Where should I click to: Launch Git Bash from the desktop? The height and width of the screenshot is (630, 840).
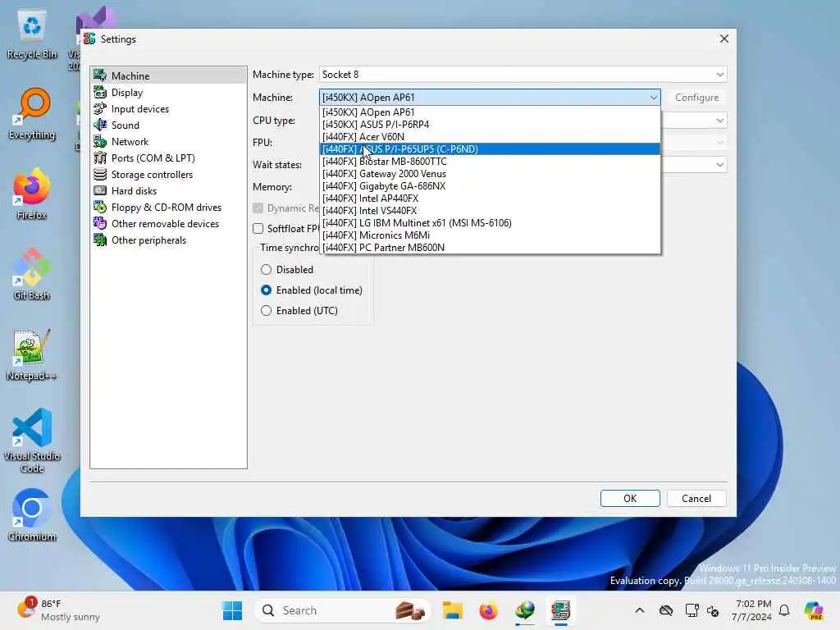(x=32, y=275)
